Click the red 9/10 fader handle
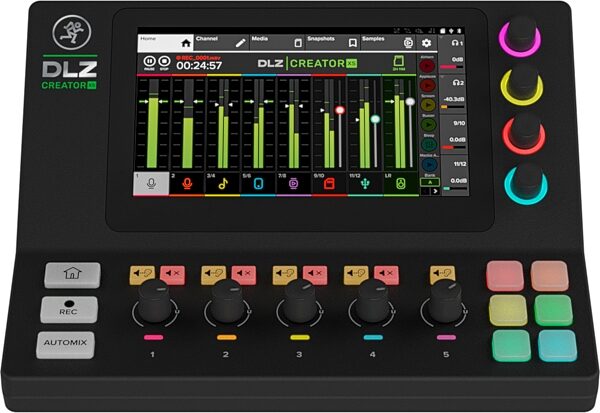 coord(340,110)
